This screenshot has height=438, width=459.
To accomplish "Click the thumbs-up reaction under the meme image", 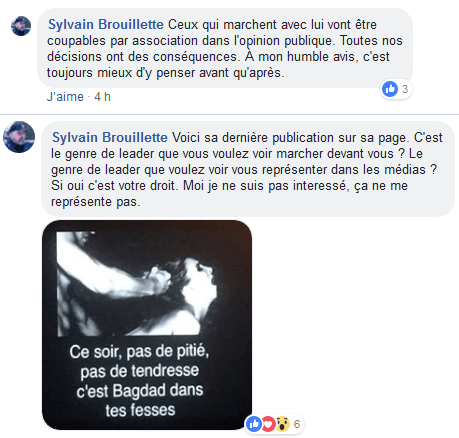I will pos(254,424).
